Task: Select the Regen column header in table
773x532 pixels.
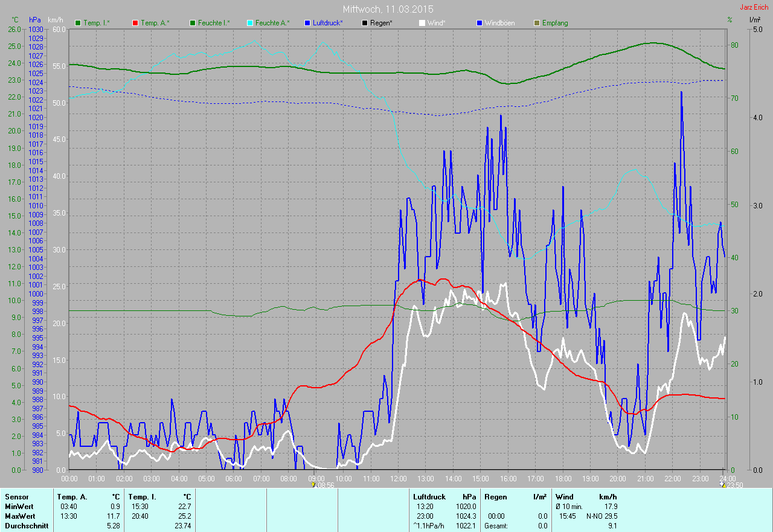Action: [495, 496]
